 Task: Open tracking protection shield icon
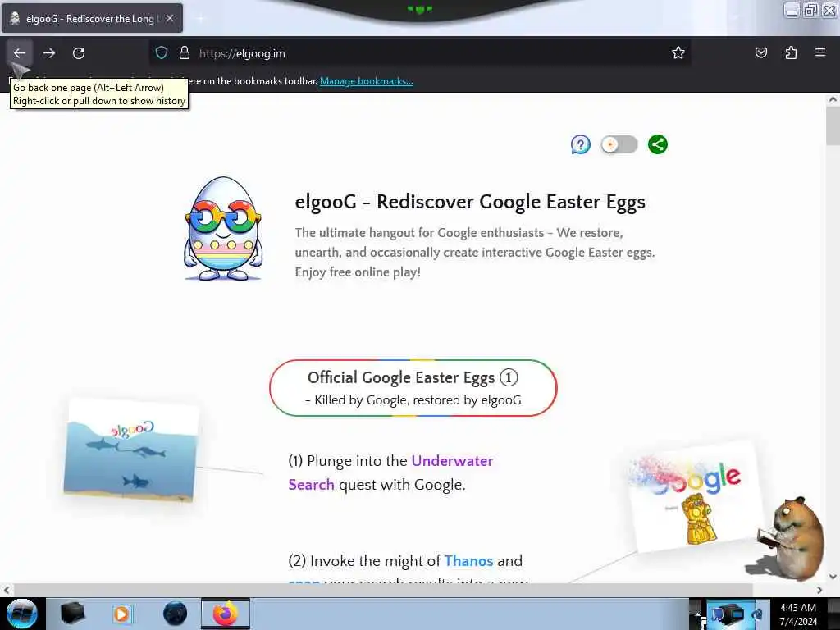point(162,53)
